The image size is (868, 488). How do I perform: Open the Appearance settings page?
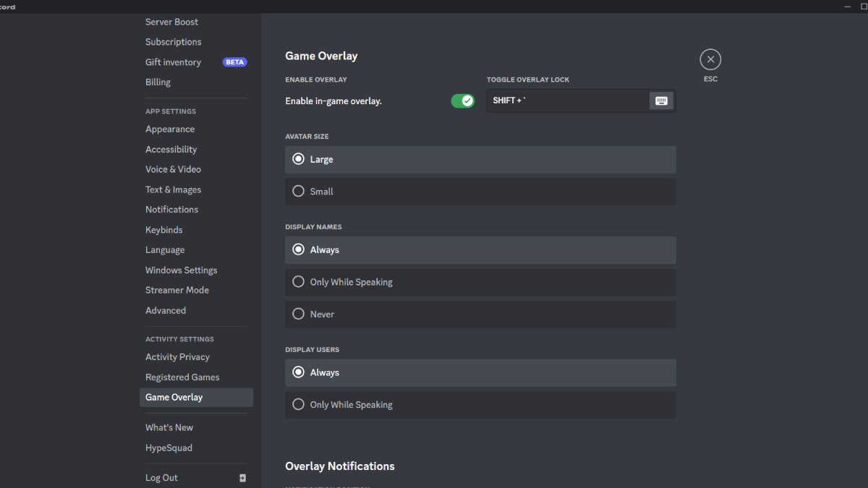[x=170, y=129]
